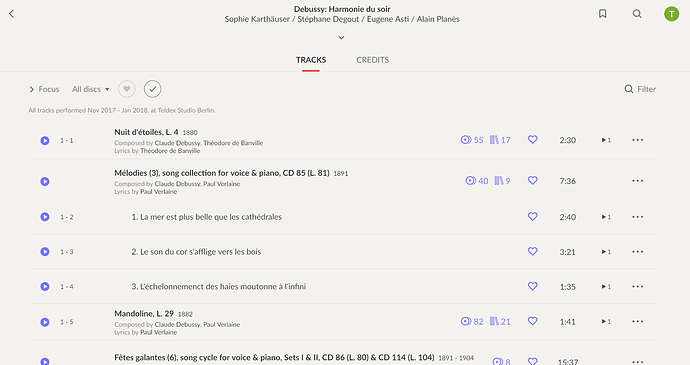The width and height of the screenshot is (690, 365).
Task: Open search via magnifier icon
Action: pos(637,14)
